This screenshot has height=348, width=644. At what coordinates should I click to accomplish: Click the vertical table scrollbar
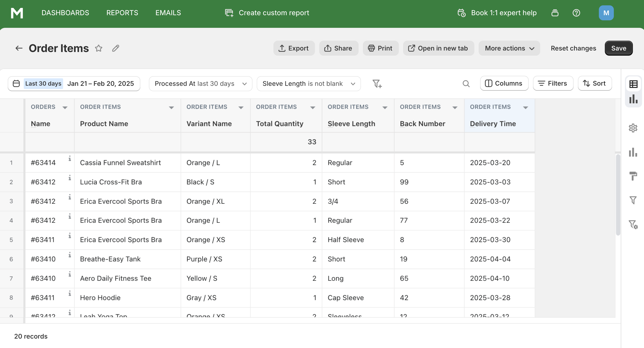tap(618, 195)
